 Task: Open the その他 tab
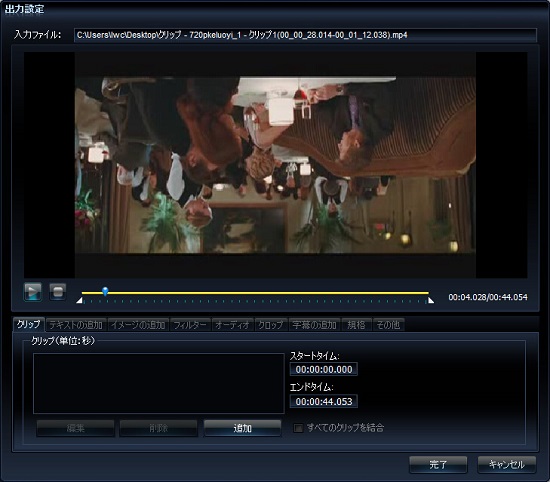[388, 325]
